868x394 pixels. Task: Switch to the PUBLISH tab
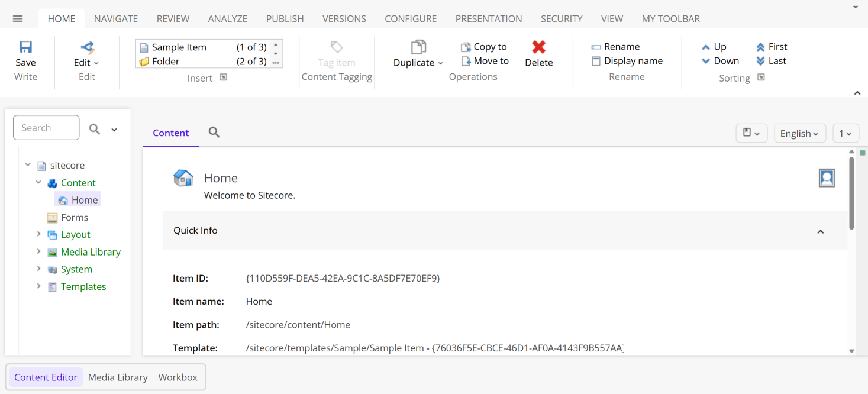285,19
